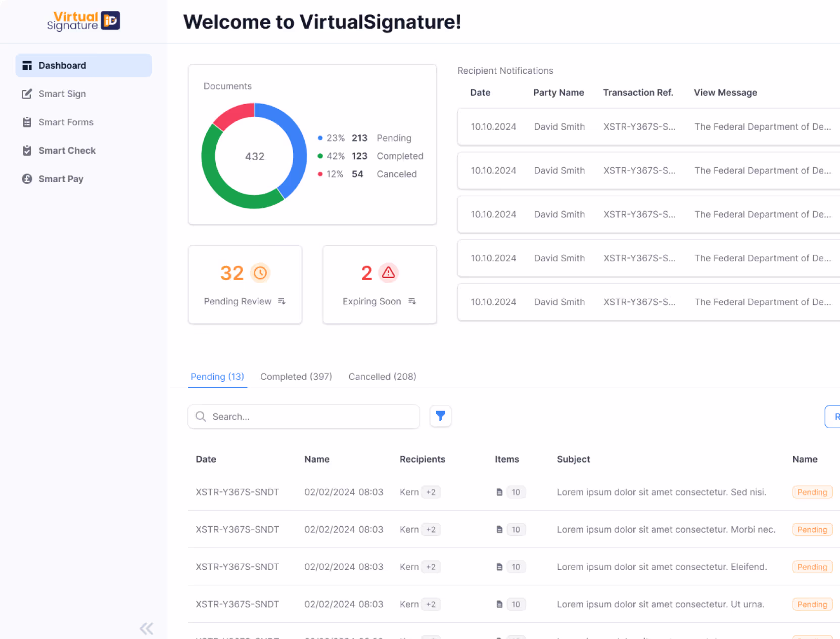
Task: Open the Dashboard sidebar item
Action: 83,65
